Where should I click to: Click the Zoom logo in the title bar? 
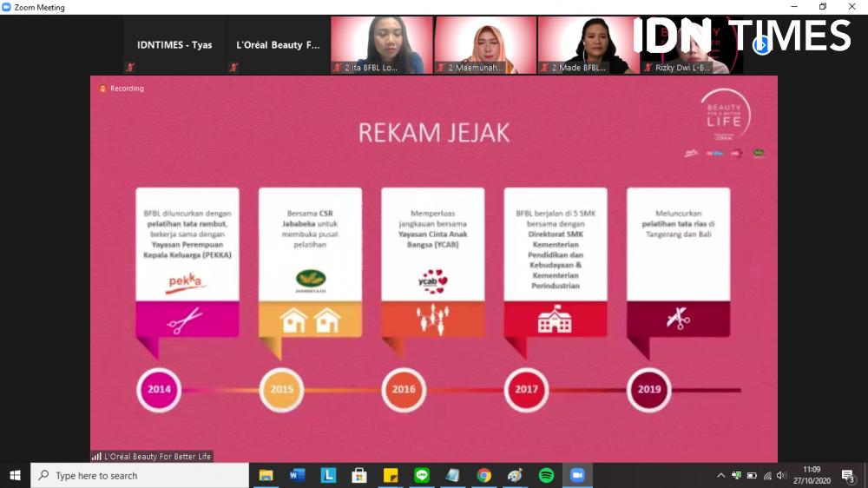point(7,7)
